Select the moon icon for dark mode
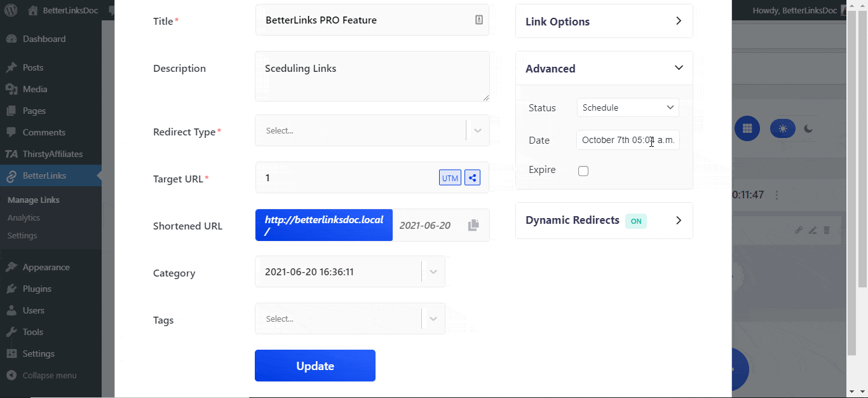This screenshot has width=868, height=398. 808,128
